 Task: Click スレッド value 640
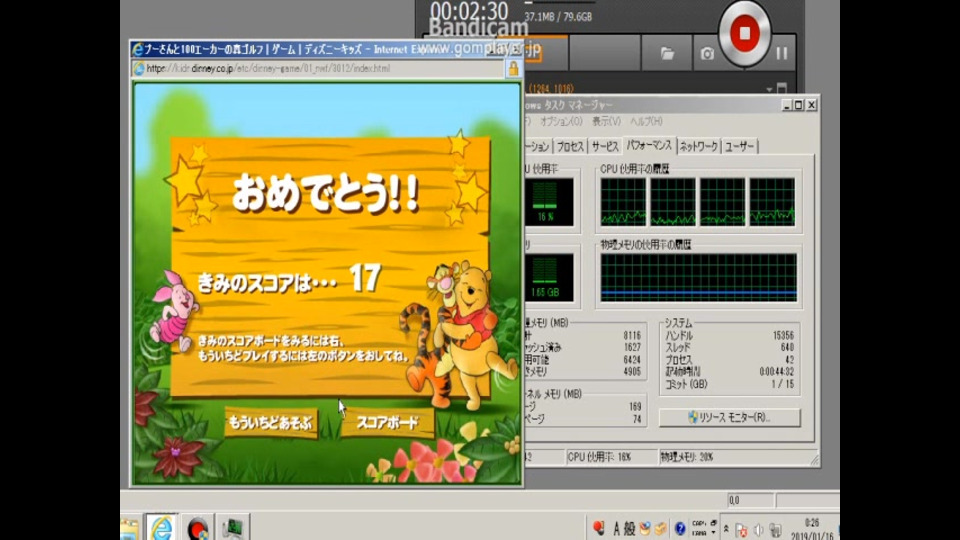pos(787,348)
